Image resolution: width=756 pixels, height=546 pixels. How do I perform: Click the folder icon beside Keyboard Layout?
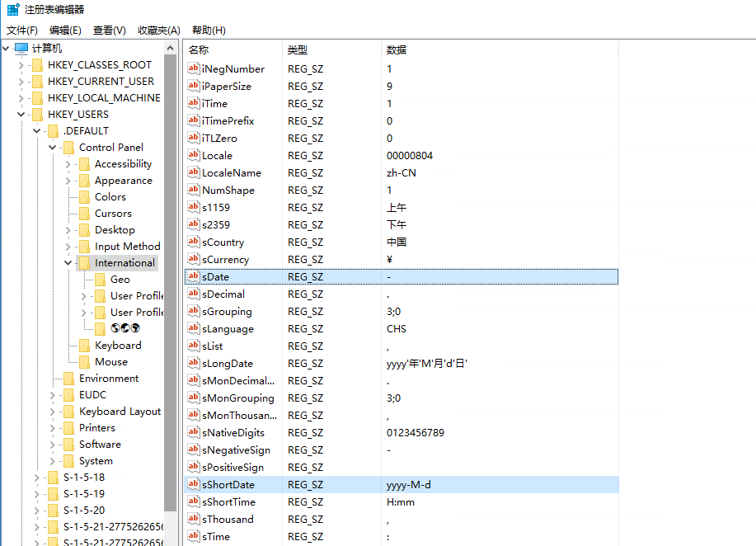coord(68,412)
